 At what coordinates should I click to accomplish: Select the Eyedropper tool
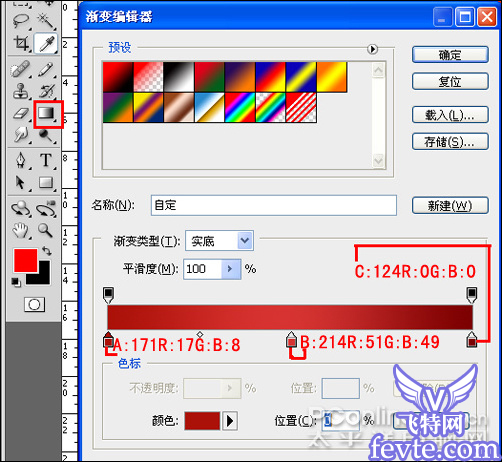tap(46, 43)
